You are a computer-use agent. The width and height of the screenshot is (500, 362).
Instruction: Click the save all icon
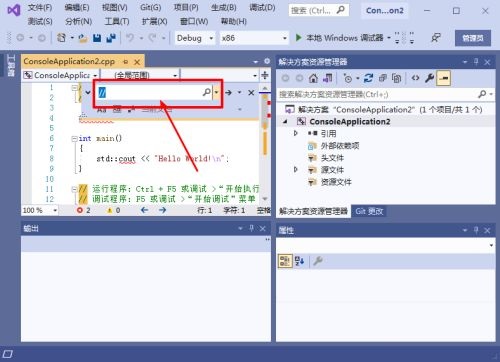point(111,38)
